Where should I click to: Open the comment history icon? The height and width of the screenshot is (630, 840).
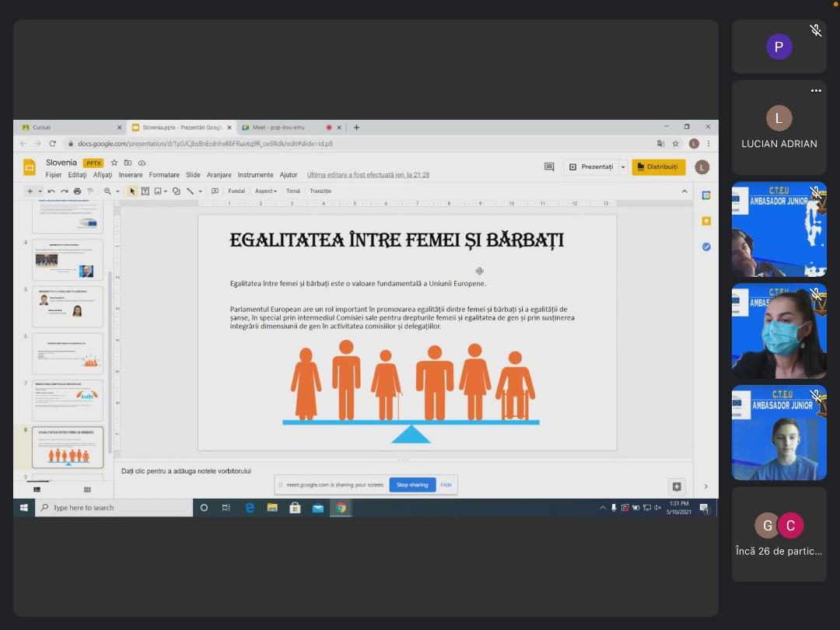coord(549,167)
